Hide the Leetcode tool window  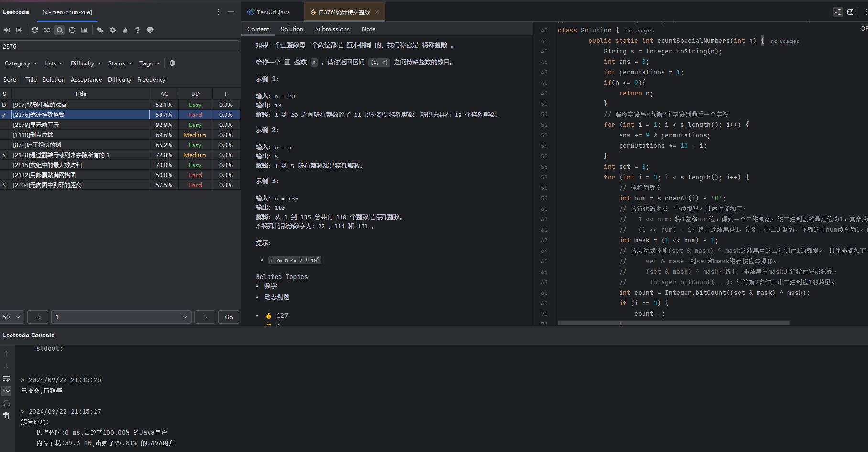tap(231, 12)
